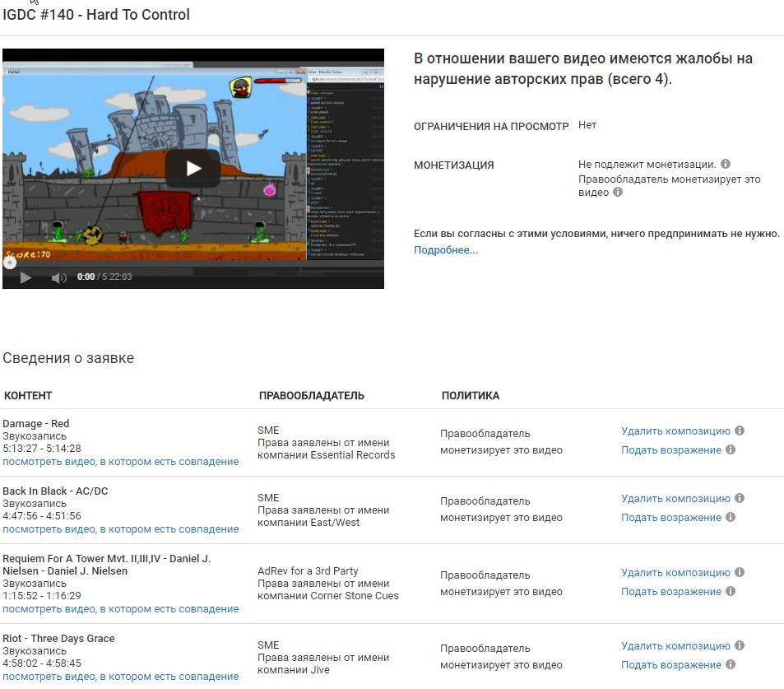Click 'Подать возражение' for Damage - Red
The image size is (784, 689).
(671, 449)
